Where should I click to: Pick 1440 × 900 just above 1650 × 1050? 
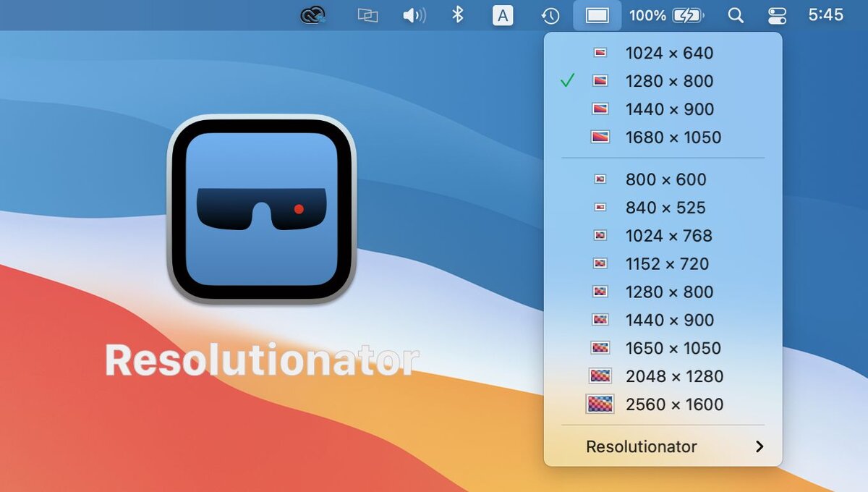tap(663, 320)
